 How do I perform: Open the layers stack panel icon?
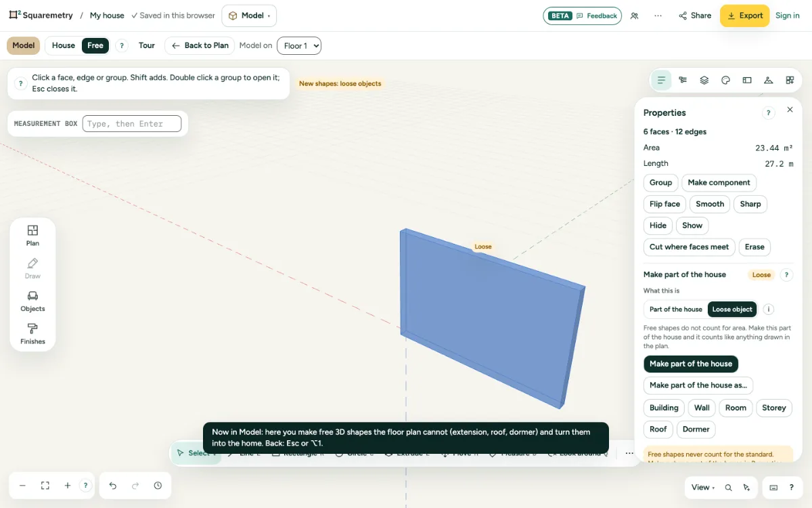[x=704, y=80]
